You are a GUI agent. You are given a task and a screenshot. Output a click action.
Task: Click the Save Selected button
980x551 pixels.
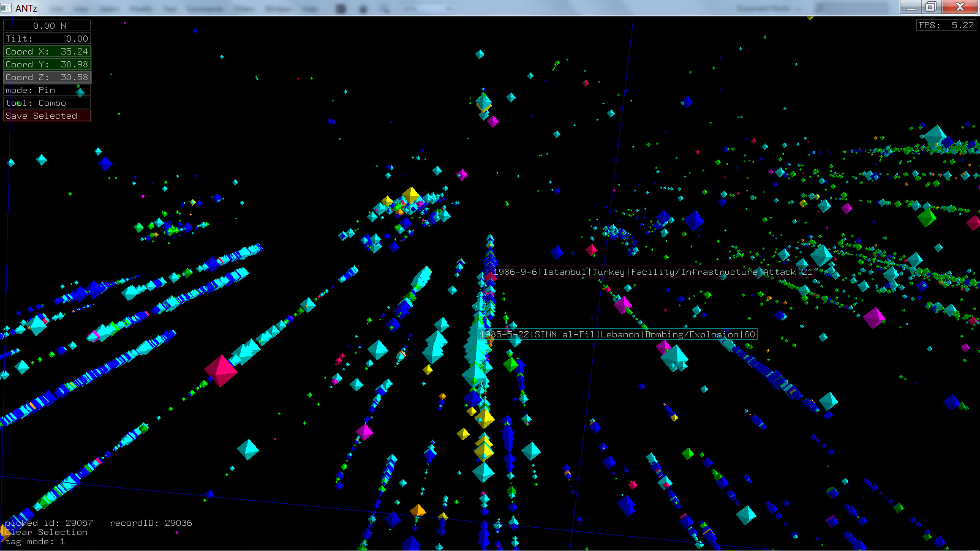tap(47, 116)
